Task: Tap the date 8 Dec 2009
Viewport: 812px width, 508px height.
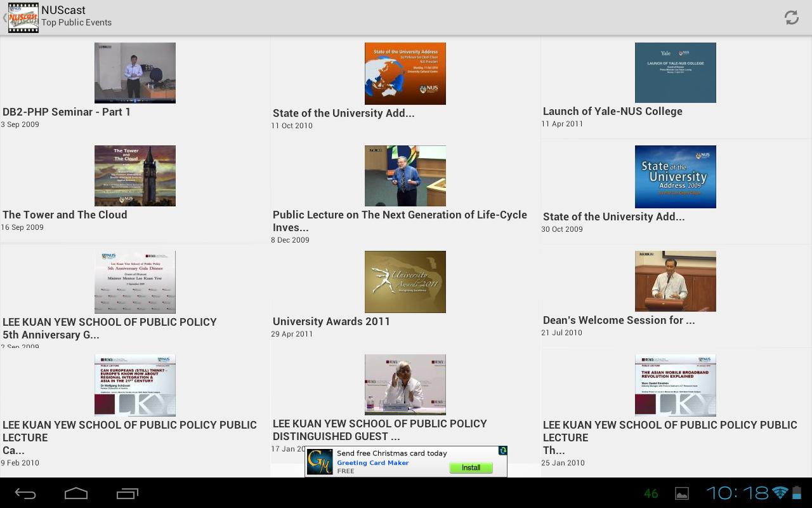Action: click(290, 240)
